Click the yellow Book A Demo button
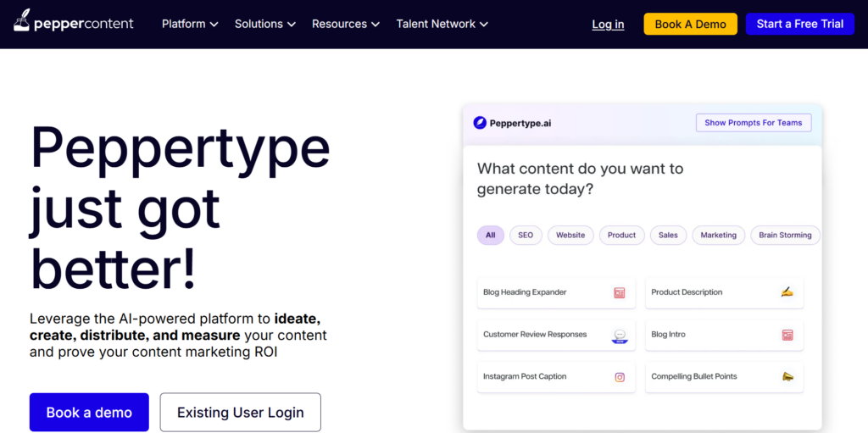Viewport: 868px width, 433px height. point(690,24)
